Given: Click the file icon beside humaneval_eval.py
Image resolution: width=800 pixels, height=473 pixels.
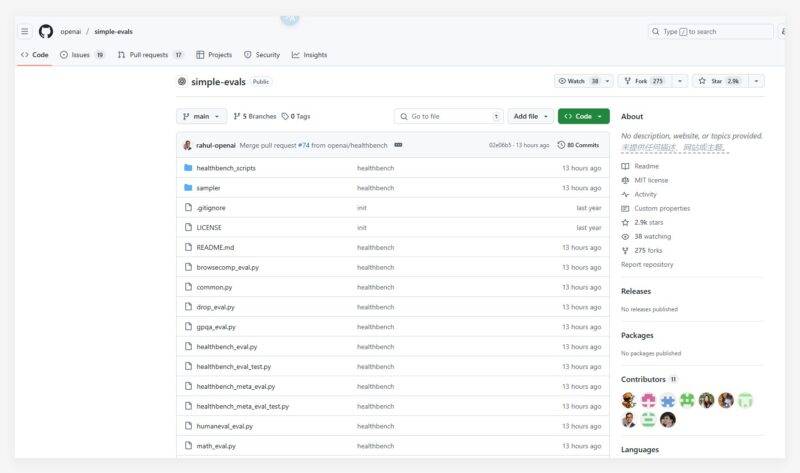Looking at the screenshot, I should [188, 426].
